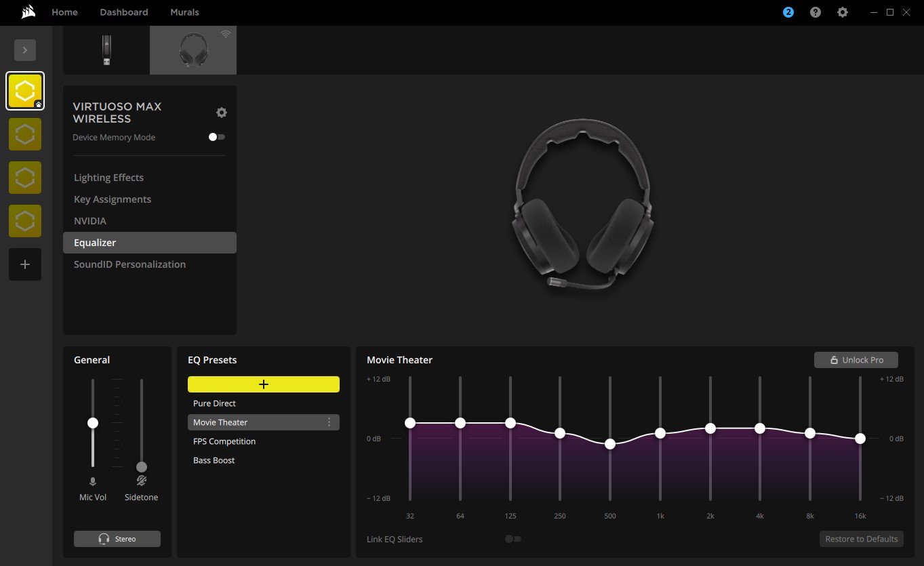Click the 250 Hz EQ band handle
Image resolution: width=924 pixels, height=566 pixels.
tap(560, 433)
